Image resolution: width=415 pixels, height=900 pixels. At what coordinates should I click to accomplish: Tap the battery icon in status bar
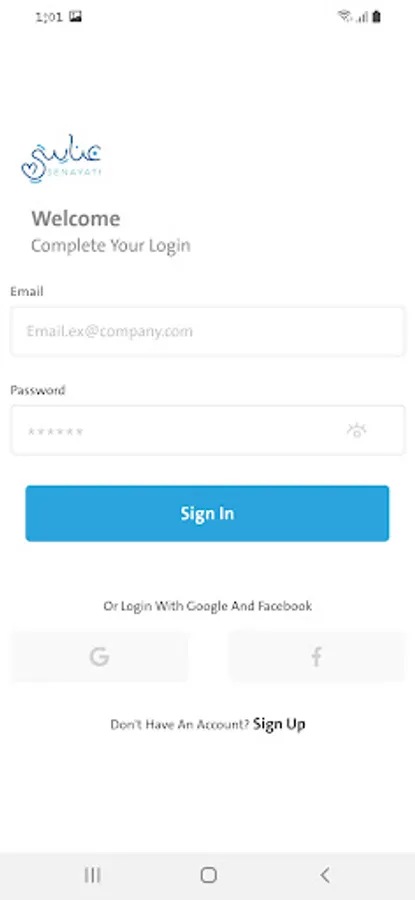coord(377,17)
